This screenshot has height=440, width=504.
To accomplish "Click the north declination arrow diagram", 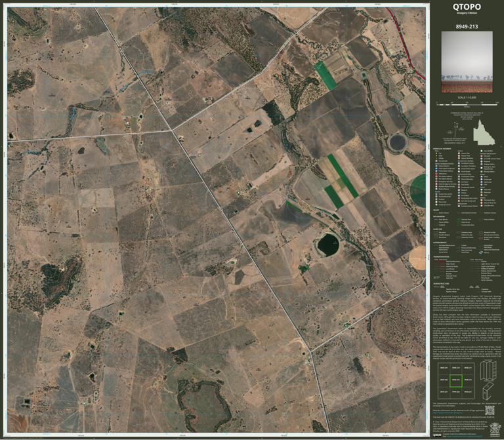I will [x=456, y=129].
